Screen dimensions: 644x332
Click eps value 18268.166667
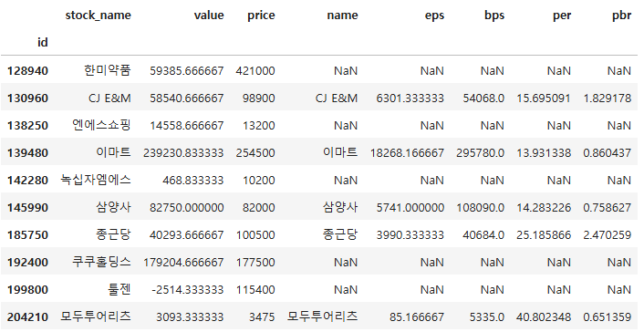(407, 153)
